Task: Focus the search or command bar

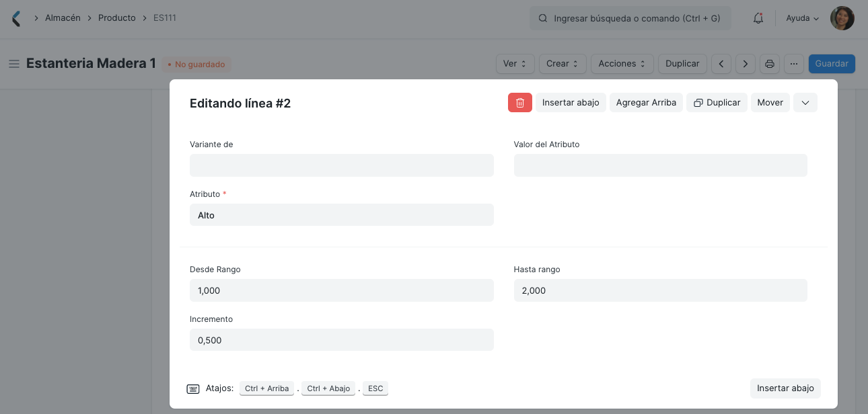Action: (x=630, y=18)
